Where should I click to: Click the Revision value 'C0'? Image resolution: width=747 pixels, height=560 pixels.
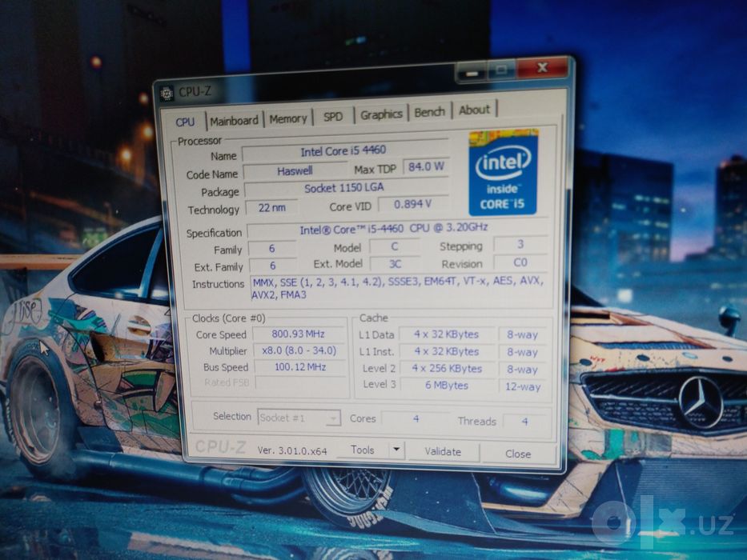520,262
